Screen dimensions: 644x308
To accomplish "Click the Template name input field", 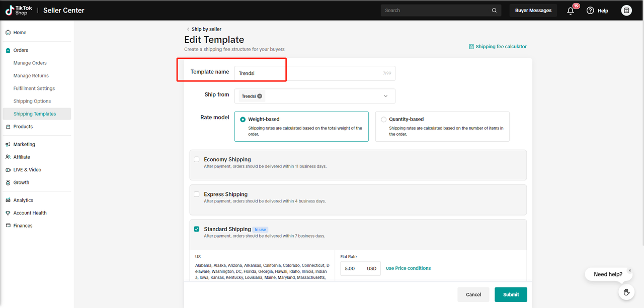I will coord(307,73).
